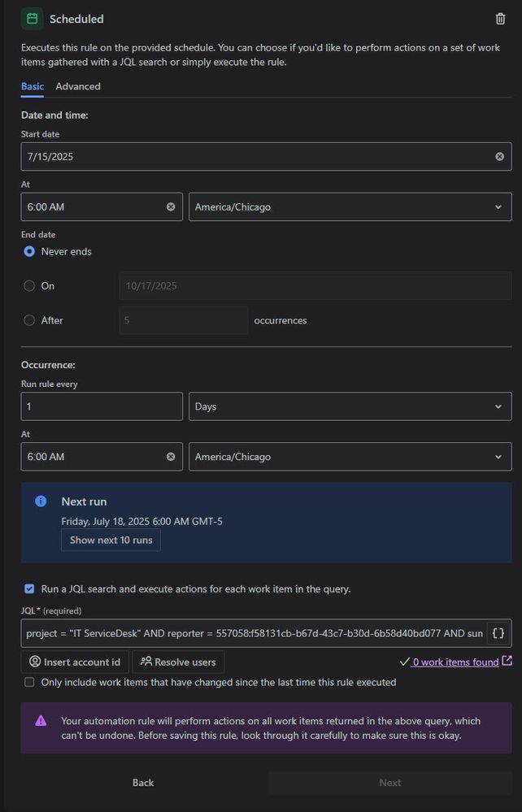
Task: Expand the Days interval dropdown
Action: pos(350,406)
